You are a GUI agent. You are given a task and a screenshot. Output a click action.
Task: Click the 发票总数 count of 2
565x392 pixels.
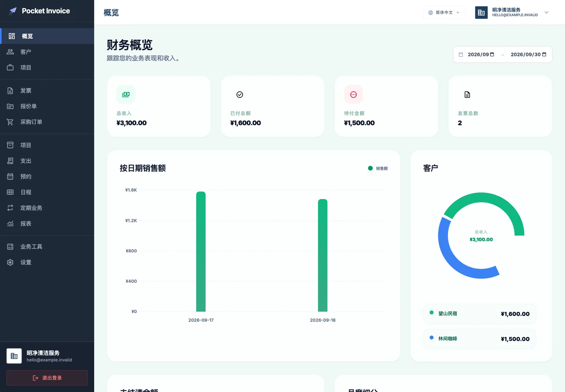460,123
